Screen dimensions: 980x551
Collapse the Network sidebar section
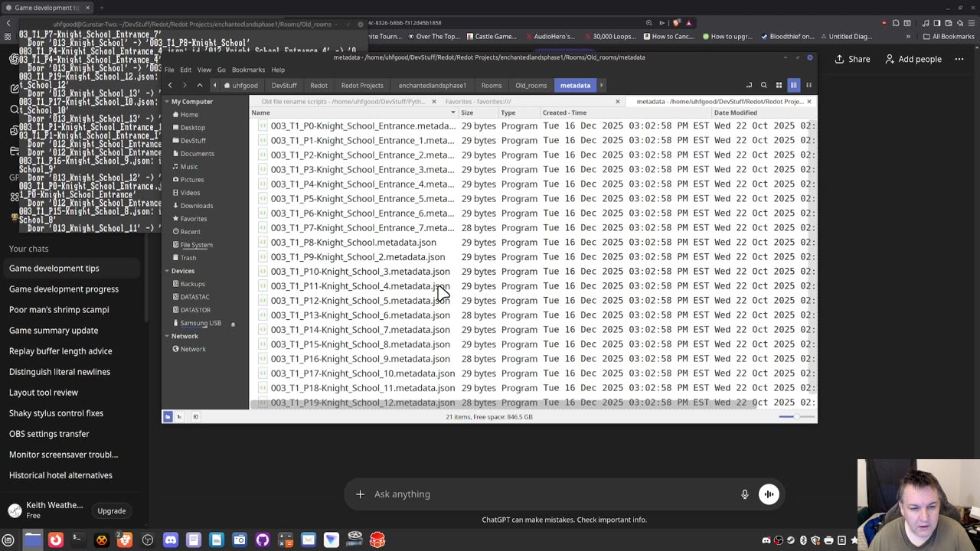point(167,336)
